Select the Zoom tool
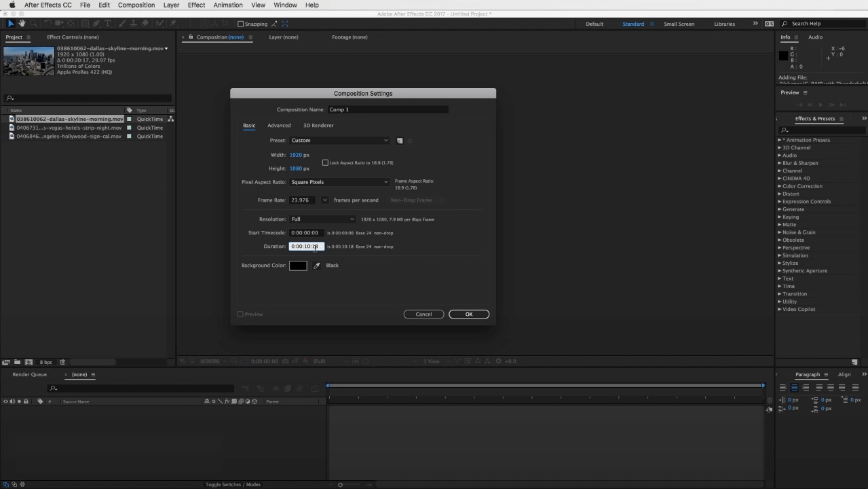The image size is (868, 489). pos(33,23)
